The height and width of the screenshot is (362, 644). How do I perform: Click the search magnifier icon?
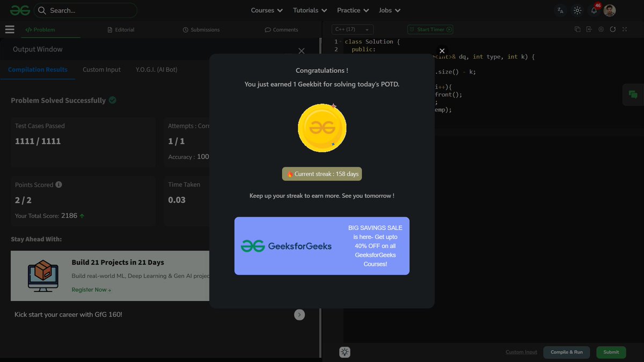point(42,10)
